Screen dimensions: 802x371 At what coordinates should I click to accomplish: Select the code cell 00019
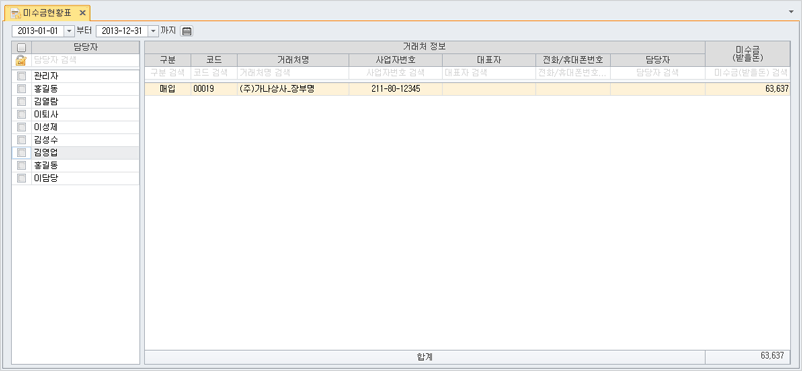[214, 89]
